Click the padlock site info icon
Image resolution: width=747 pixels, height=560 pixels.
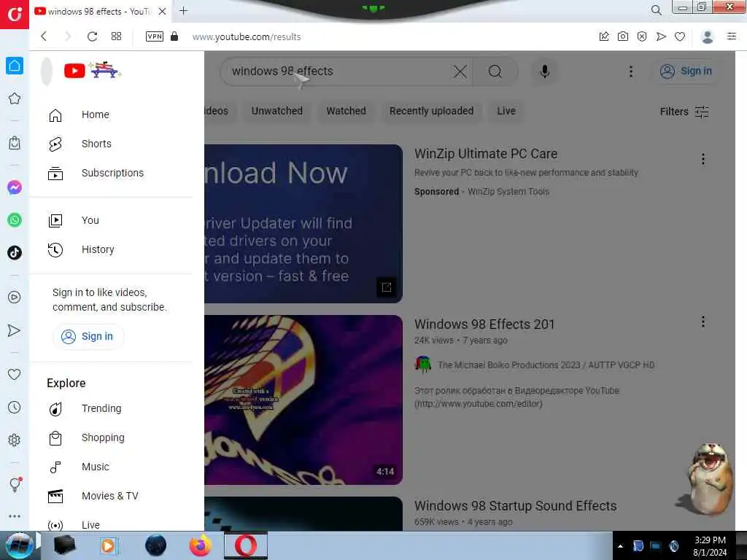point(174,36)
